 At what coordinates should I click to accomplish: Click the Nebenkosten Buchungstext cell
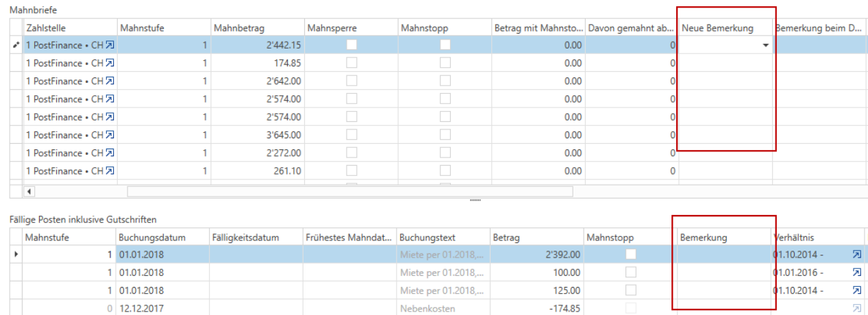tap(443, 308)
